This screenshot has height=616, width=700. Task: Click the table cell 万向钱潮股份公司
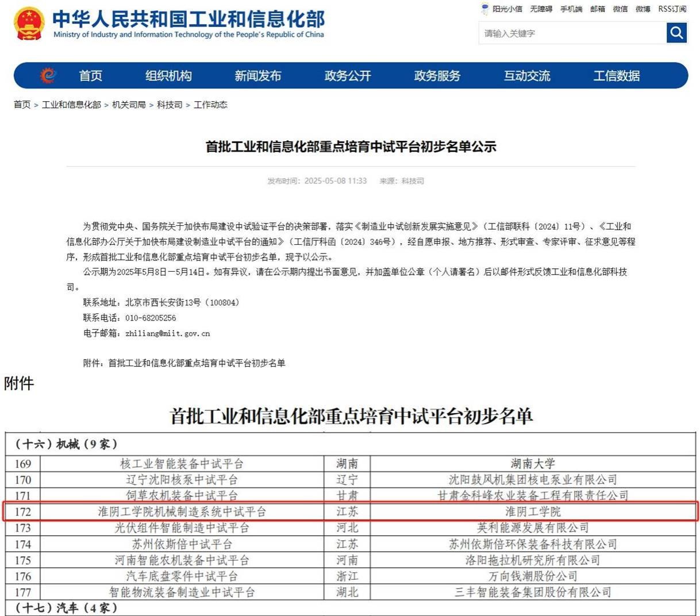[x=533, y=576]
